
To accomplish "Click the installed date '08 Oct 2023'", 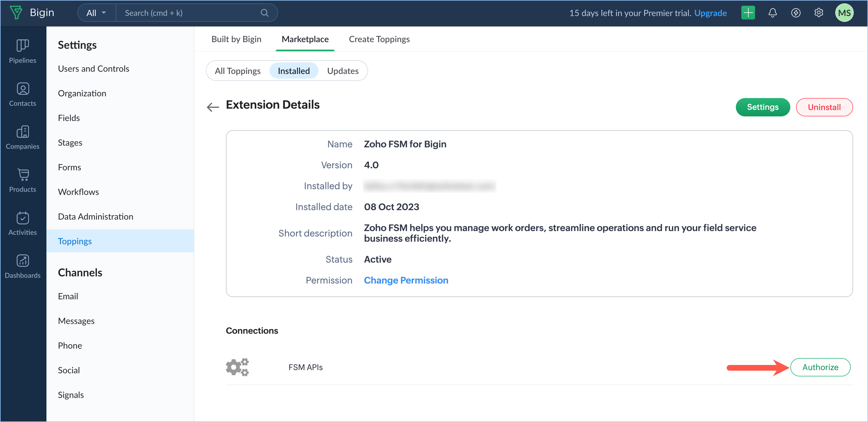I will coord(392,207).
